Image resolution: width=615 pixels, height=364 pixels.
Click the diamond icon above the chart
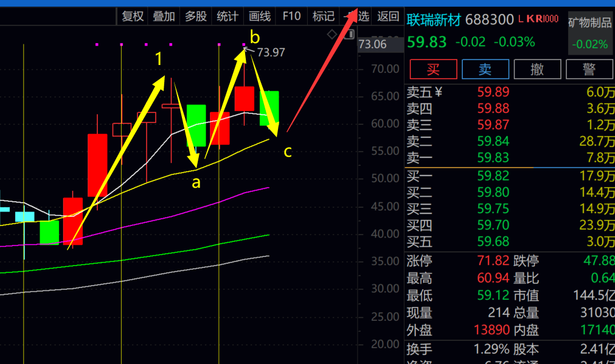click(332, 34)
